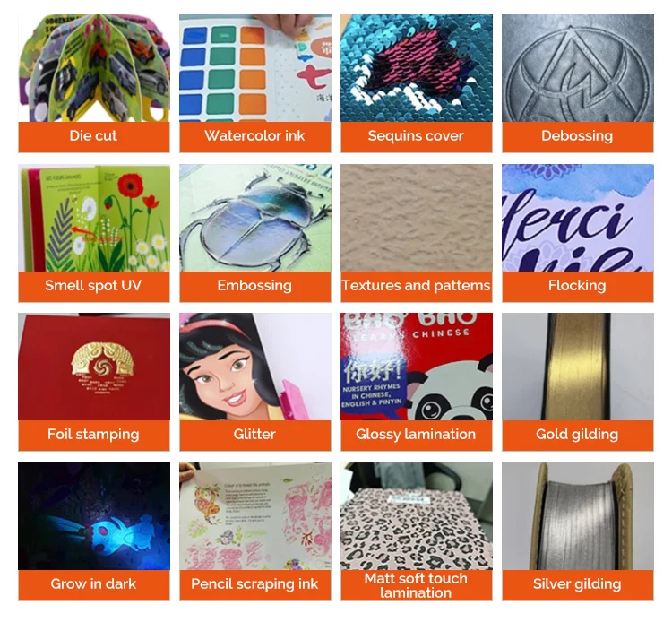Image resolution: width=672 pixels, height=622 pixels.
Task: Click the Glossy lamination panda image
Action: 417,367
